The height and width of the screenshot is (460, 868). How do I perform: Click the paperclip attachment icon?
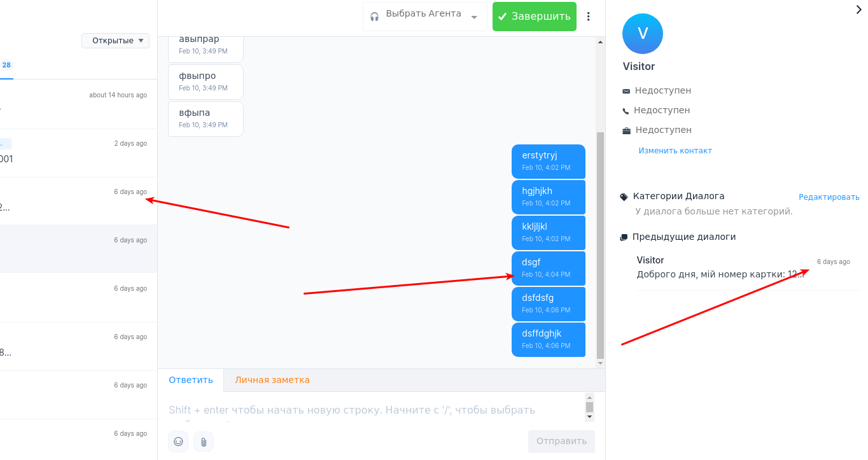(203, 442)
